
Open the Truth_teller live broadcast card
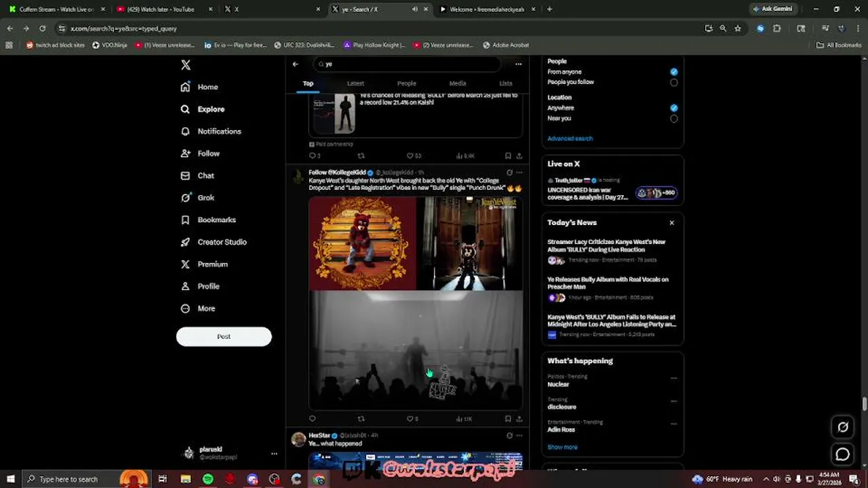pos(612,189)
